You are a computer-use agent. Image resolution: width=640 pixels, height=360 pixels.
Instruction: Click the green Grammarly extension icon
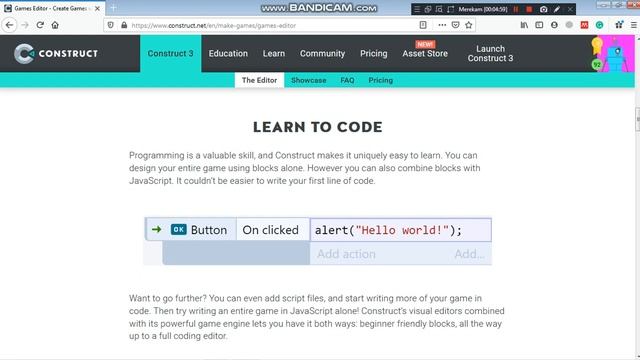coord(599,25)
